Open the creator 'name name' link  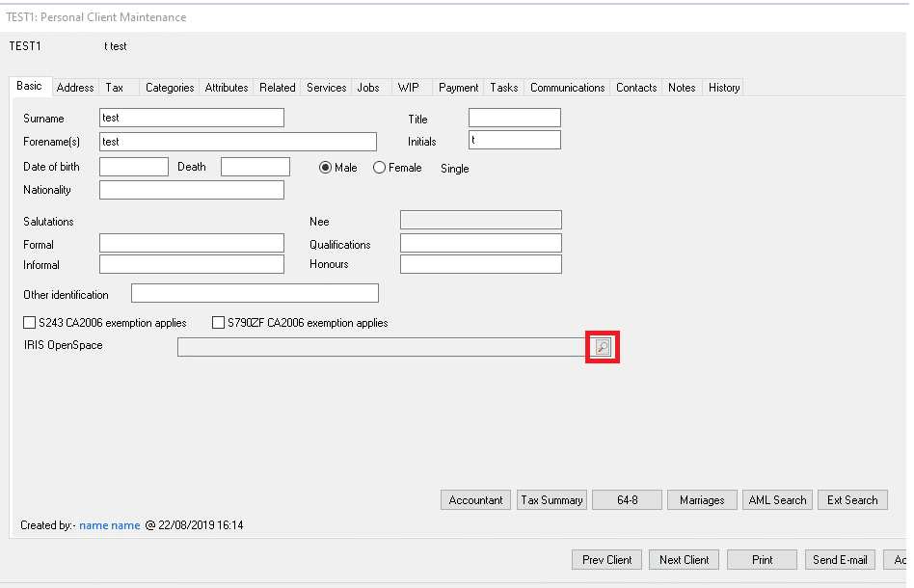(x=109, y=524)
